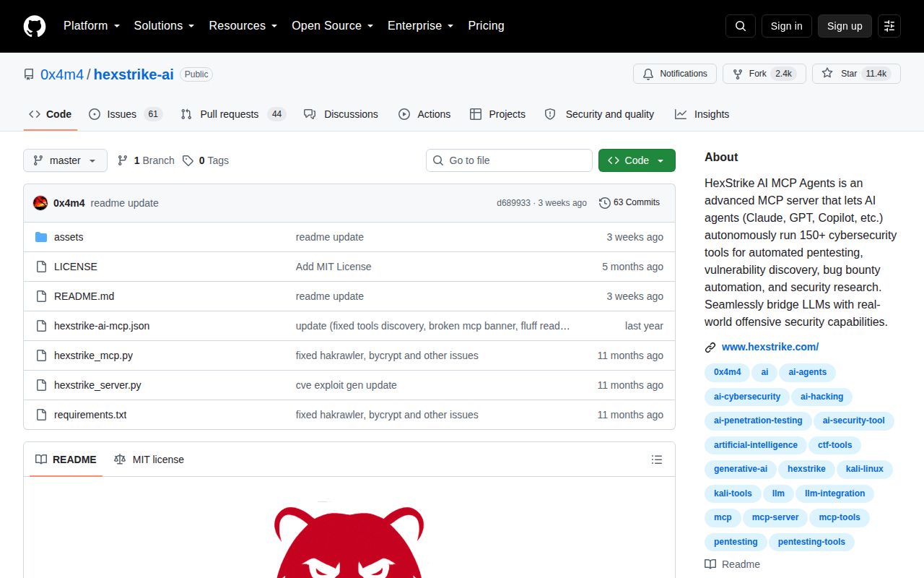The image size is (924, 578).
Task: Click the ai-agents topic tag
Action: [x=808, y=372]
